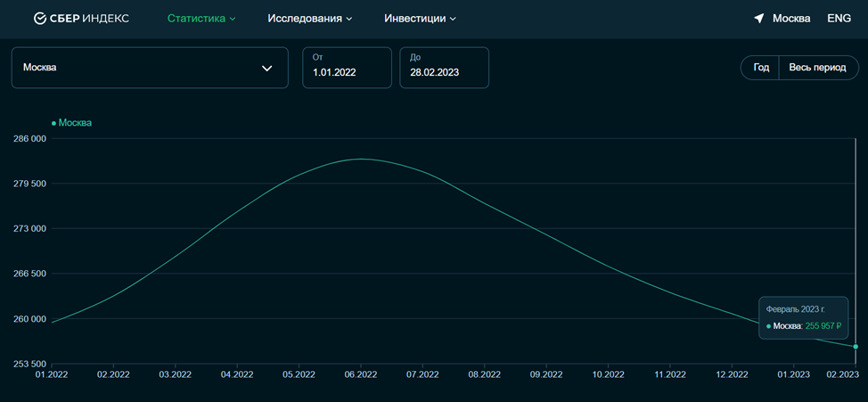Click the curve peak at 06.2022
Viewport: 868px width, 402px height.
(361, 159)
